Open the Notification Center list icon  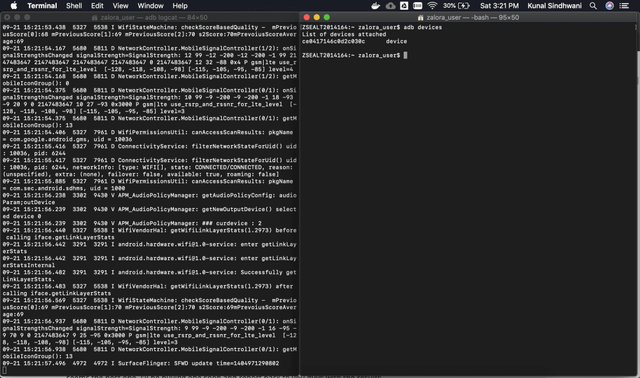click(x=624, y=6)
